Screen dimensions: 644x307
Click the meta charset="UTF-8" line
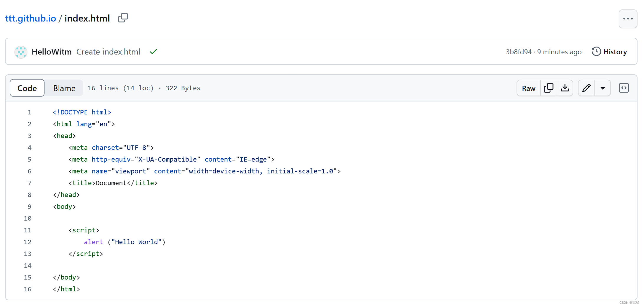(x=111, y=147)
